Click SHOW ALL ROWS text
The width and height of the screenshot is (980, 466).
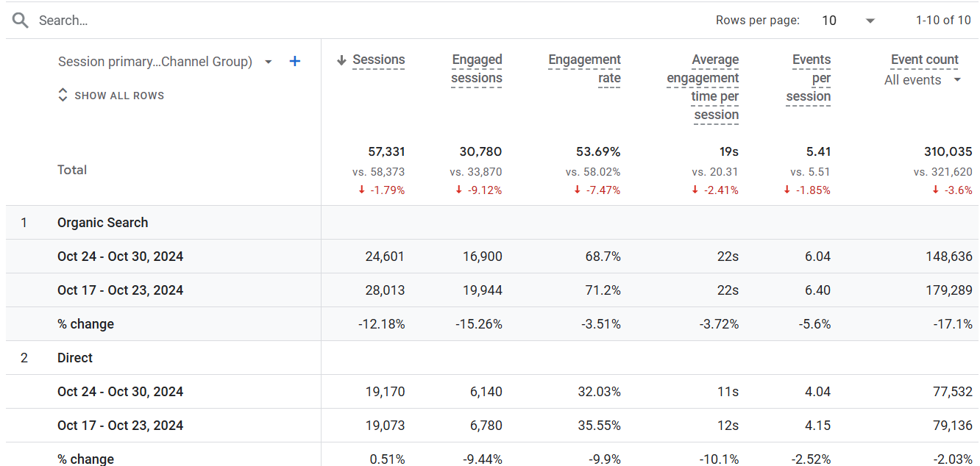tap(119, 96)
